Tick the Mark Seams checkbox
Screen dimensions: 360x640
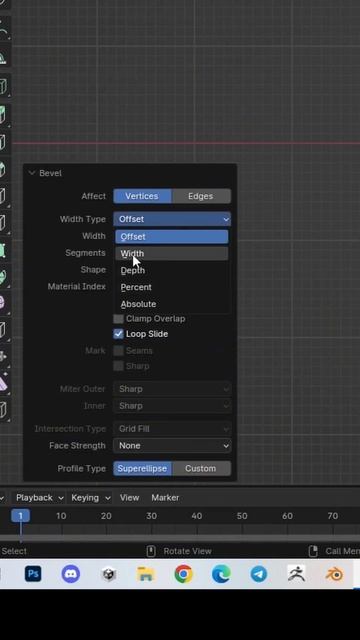coord(118,351)
